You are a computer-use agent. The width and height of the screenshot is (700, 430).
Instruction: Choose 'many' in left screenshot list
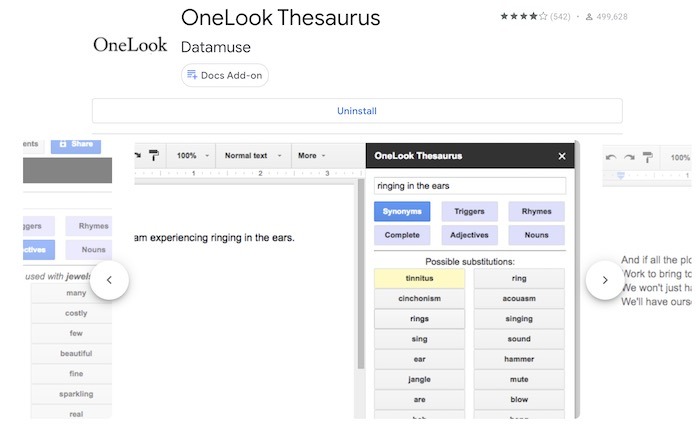[x=71, y=293]
